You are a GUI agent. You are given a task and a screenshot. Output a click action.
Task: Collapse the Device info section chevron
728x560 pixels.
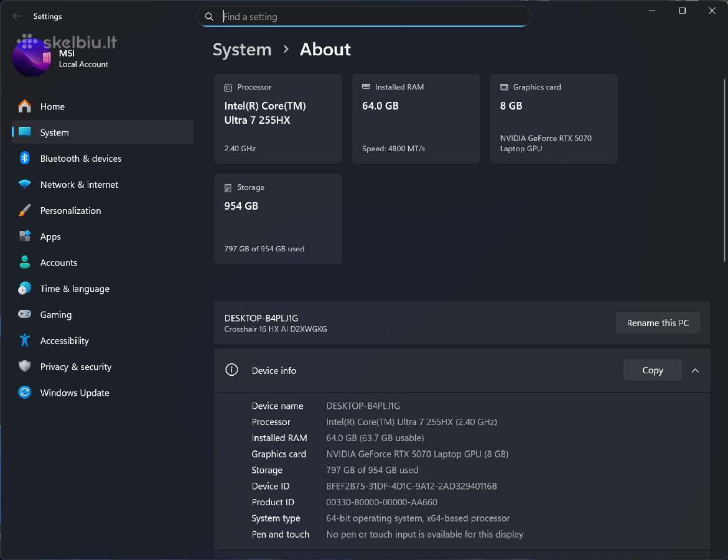click(x=695, y=371)
